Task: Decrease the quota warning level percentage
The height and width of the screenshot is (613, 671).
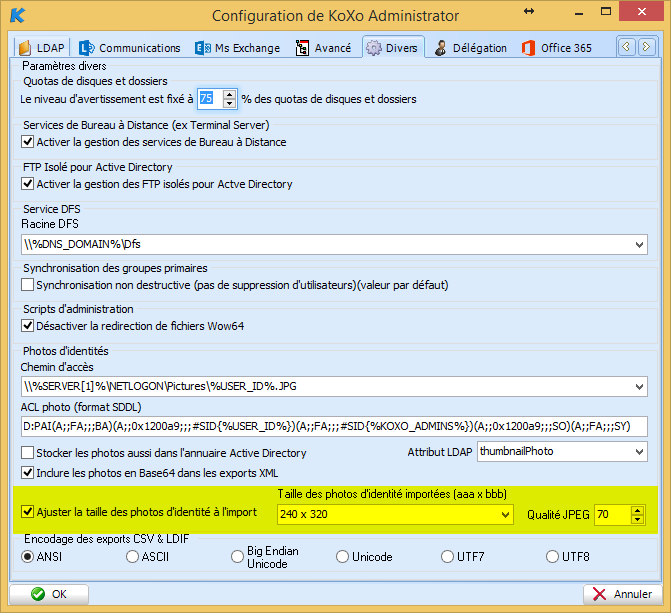Action: click(229, 103)
